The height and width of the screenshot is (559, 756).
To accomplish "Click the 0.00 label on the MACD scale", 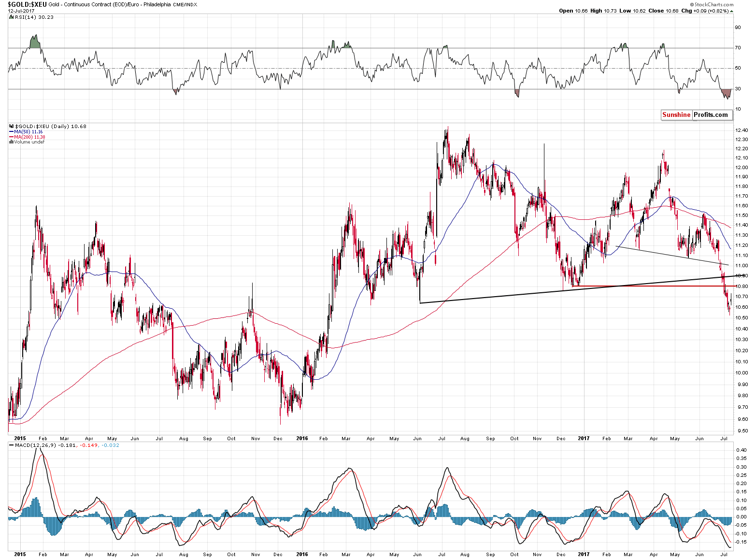I will pyautogui.click(x=741, y=517).
